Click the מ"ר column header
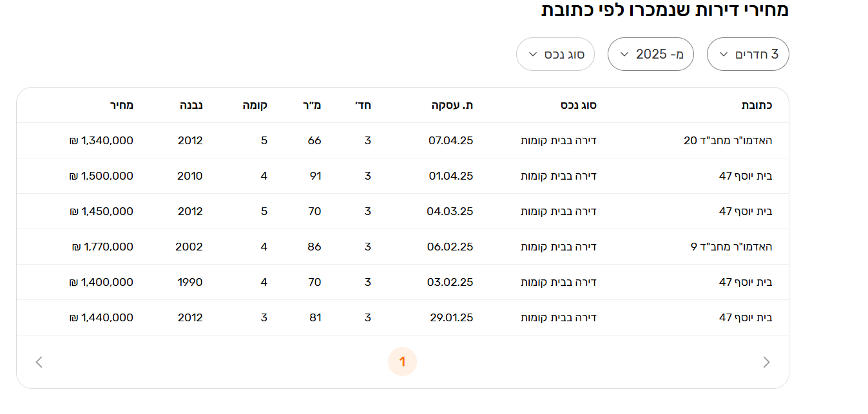This screenshot has width=868, height=414. [312, 105]
